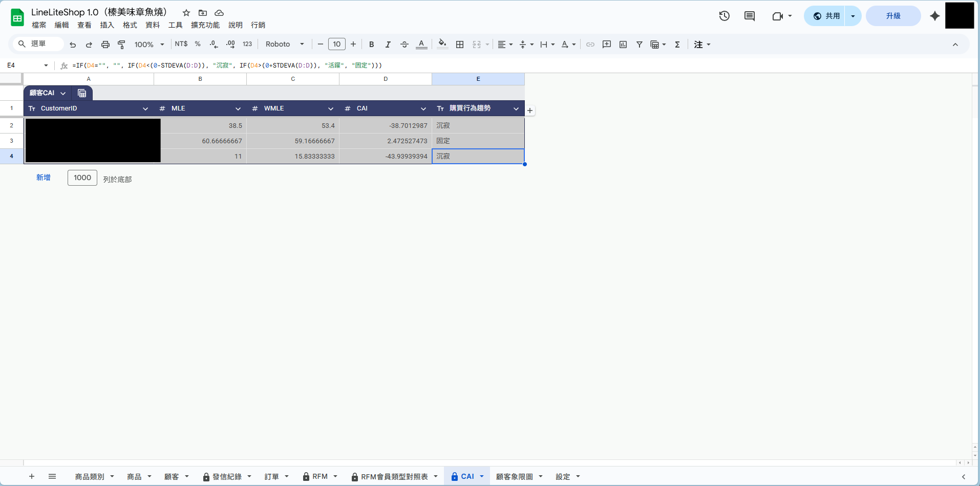Click 新增 to add rows

click(44, 178)
